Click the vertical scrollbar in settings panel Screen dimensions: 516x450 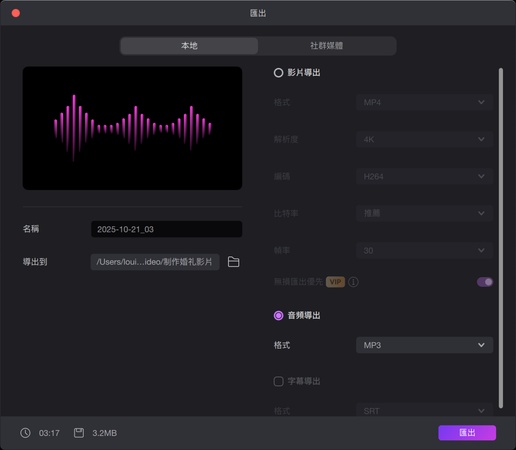[501, 238]
